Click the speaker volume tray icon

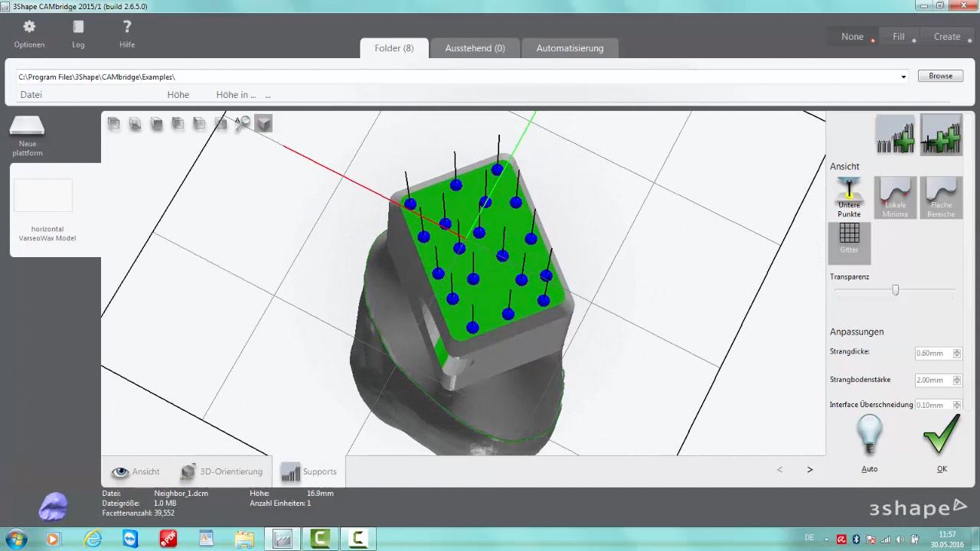pos(902,539)
